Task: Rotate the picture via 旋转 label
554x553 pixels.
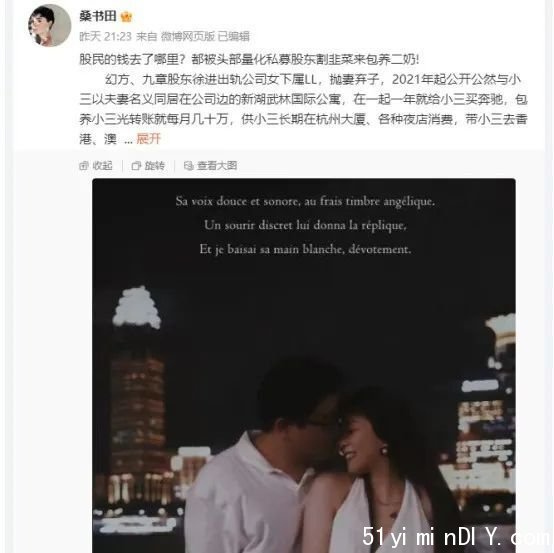Action: (x=155, y=165)
